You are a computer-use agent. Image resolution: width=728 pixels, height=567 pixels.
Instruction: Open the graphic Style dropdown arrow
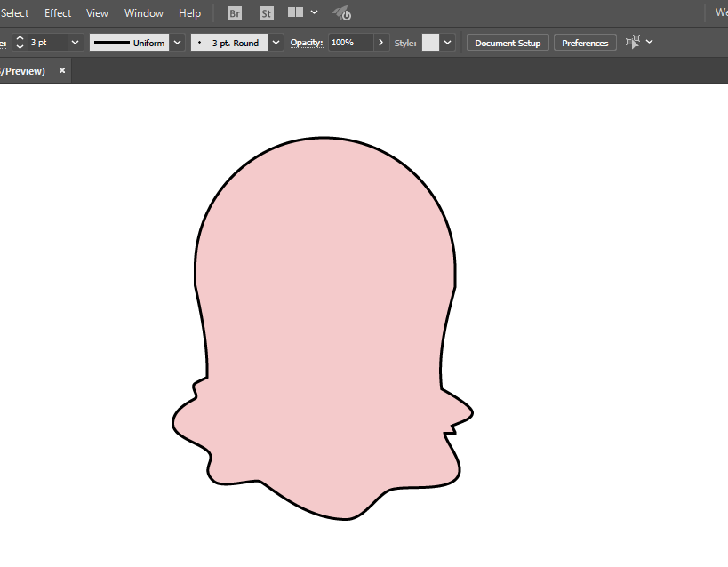point(448,43)
